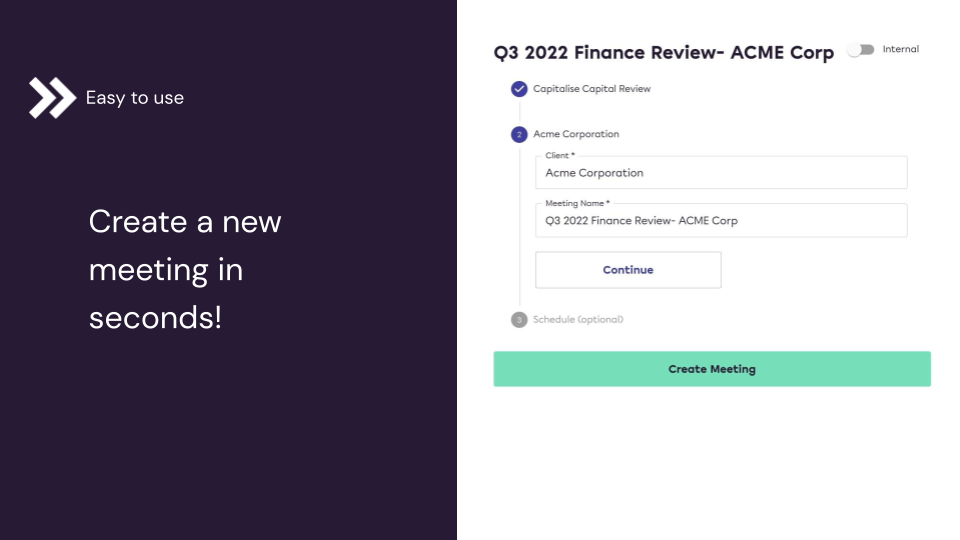Image resolution: width=960 pixels, height=540 pixels.
Task: Click the grey step 3 number circle
Action: point(519,320)
